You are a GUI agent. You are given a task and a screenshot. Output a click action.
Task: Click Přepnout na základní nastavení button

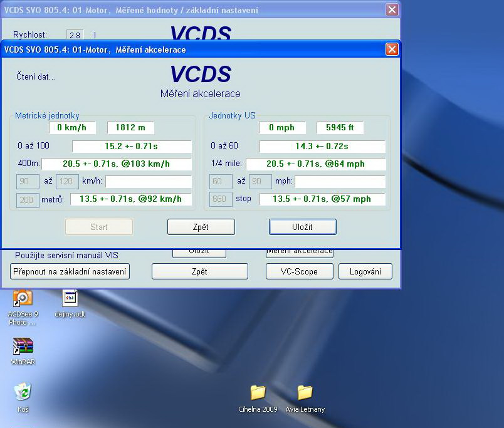(70, 271)
